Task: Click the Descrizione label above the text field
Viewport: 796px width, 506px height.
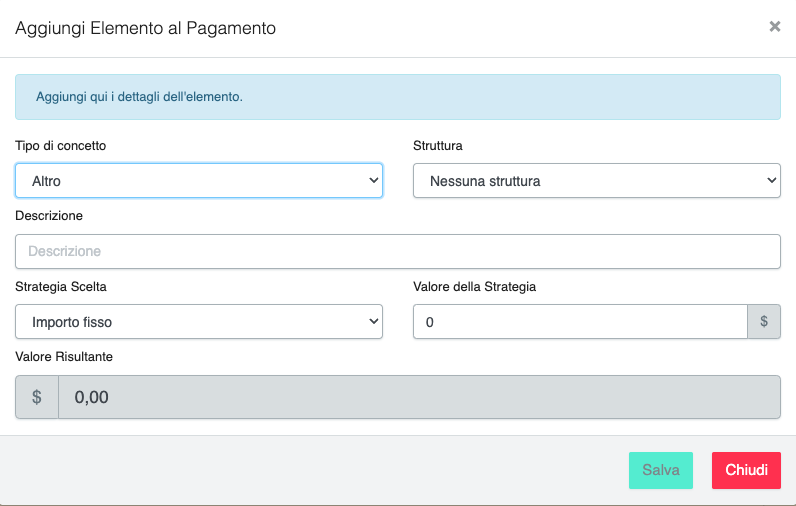Action: pos(49,215)
